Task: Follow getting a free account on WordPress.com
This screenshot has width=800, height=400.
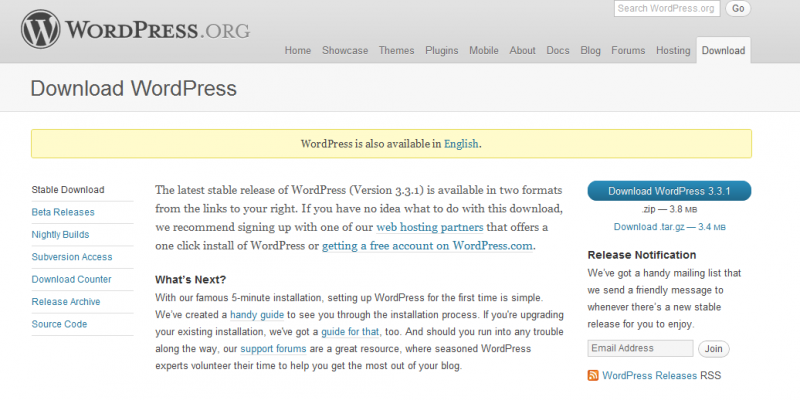Action: coord(427,245)
